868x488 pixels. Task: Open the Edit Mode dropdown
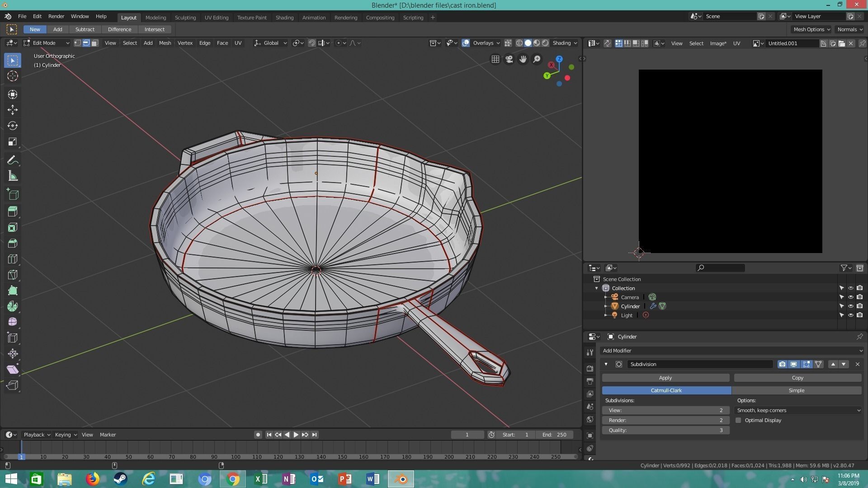[47, 43]
